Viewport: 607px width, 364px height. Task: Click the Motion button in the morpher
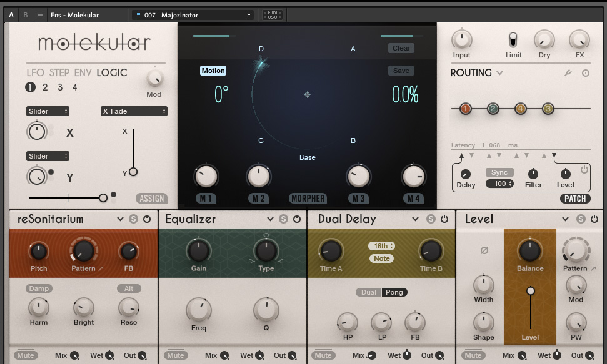point(213,71)
